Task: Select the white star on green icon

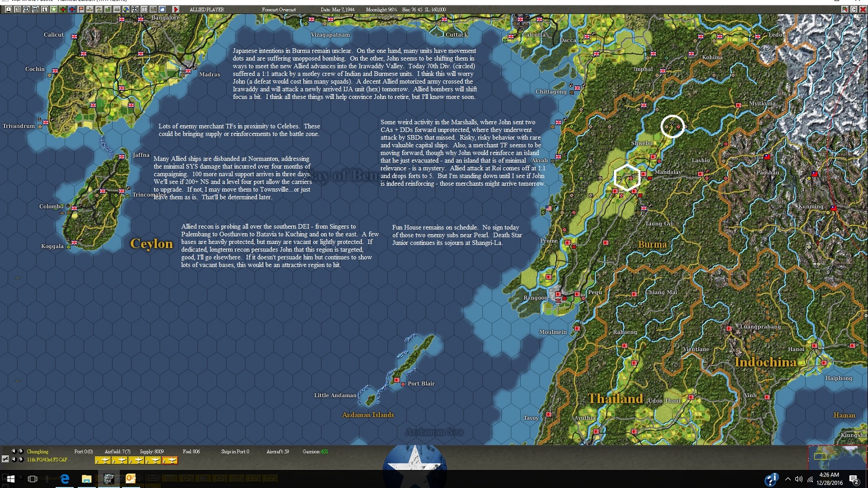Action: pos(54,10)
